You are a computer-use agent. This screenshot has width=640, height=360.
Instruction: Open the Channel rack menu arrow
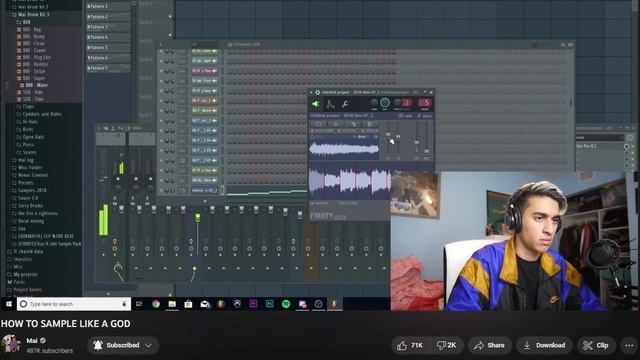point(161,44)
